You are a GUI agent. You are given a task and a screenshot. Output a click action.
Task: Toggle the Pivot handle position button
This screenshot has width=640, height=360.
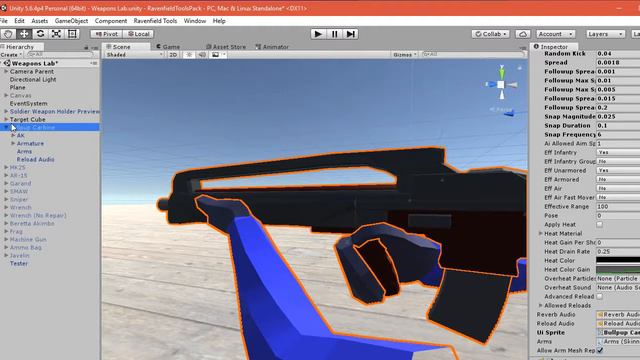107,34
